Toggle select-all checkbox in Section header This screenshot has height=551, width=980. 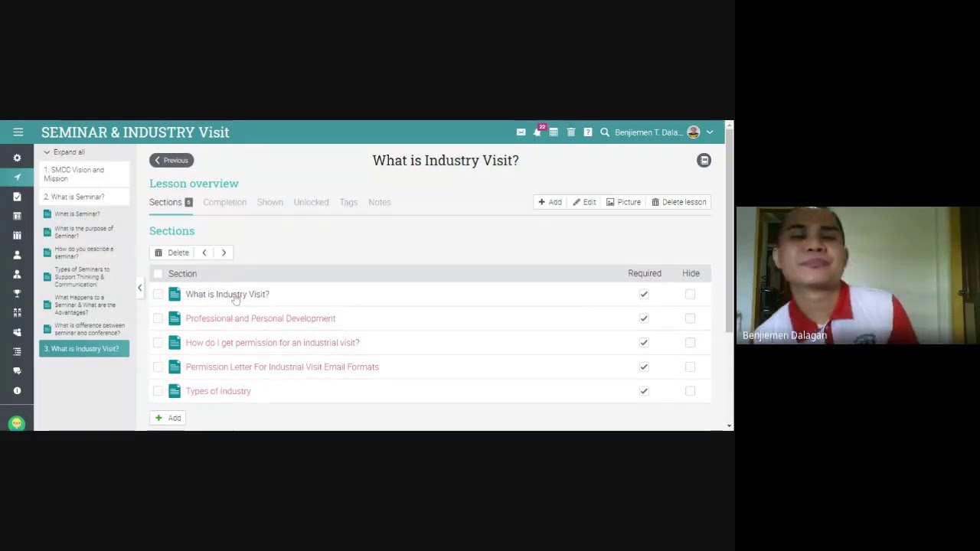tap(158, 273)
